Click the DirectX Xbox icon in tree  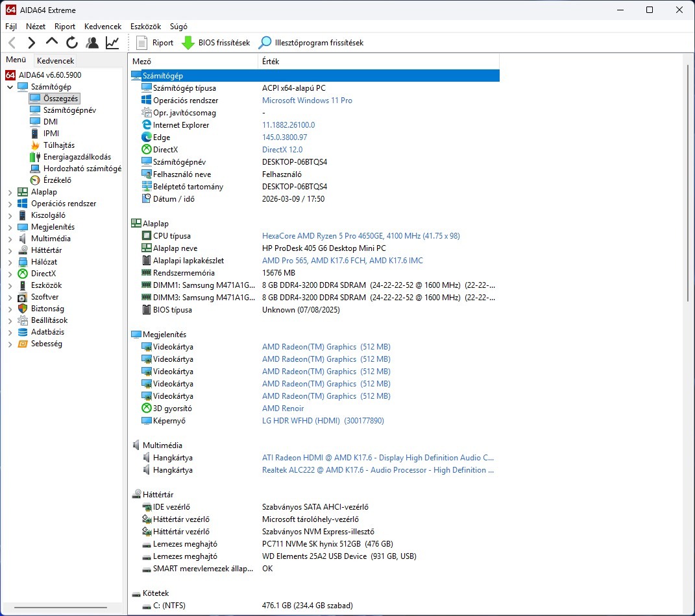23,274
